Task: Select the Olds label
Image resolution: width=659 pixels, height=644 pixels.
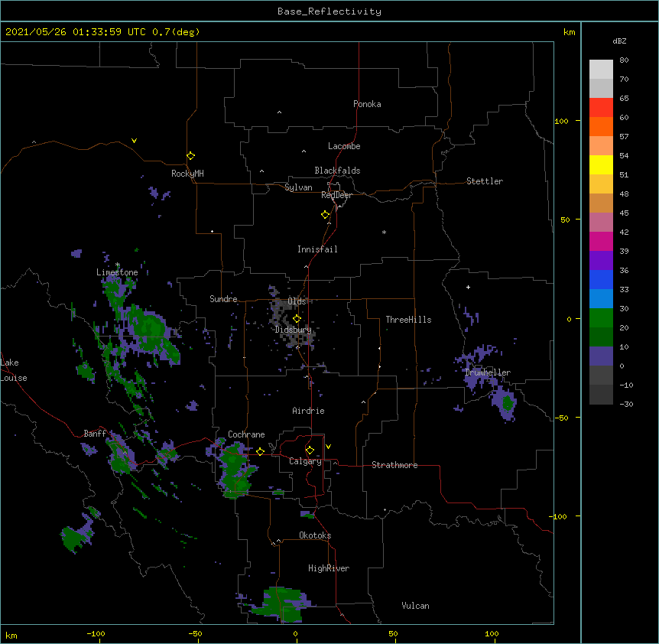Action: (297, 301)
